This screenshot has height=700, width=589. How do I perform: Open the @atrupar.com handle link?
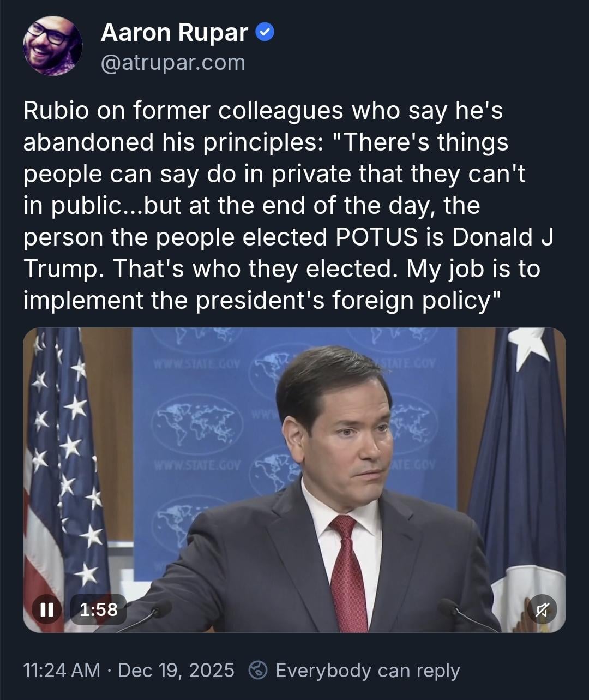pyautogui.click(x=173, y=63)
